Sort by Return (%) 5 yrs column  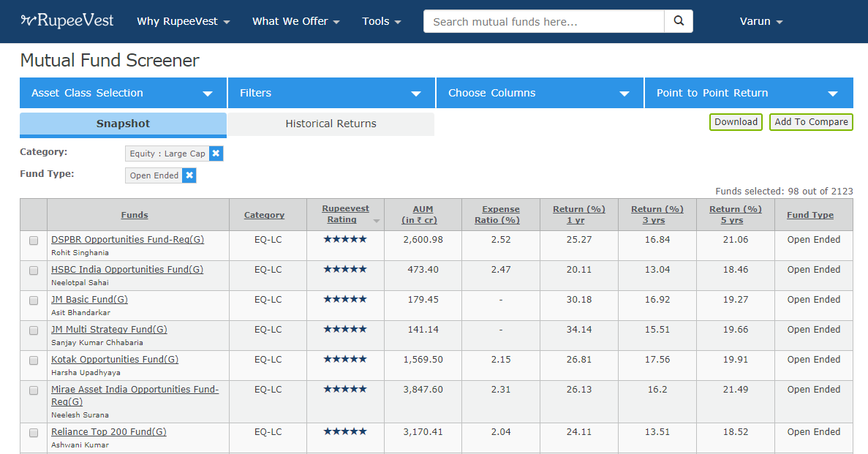735,214
